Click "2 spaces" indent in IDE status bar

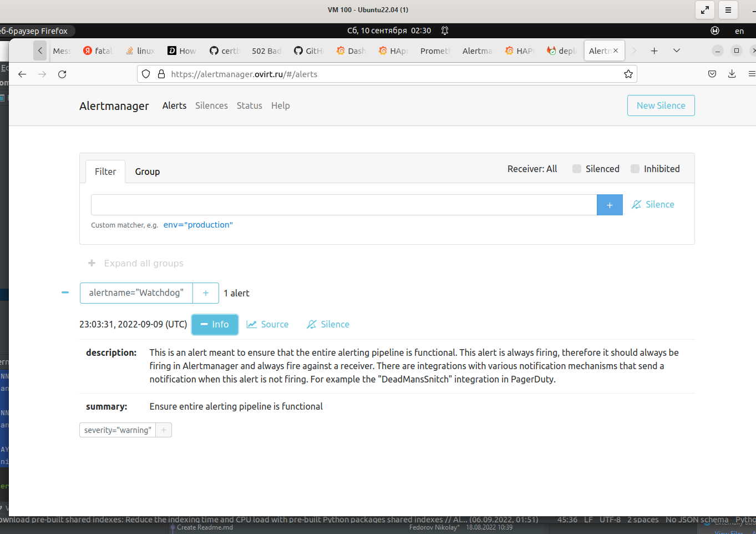(643, 520)
